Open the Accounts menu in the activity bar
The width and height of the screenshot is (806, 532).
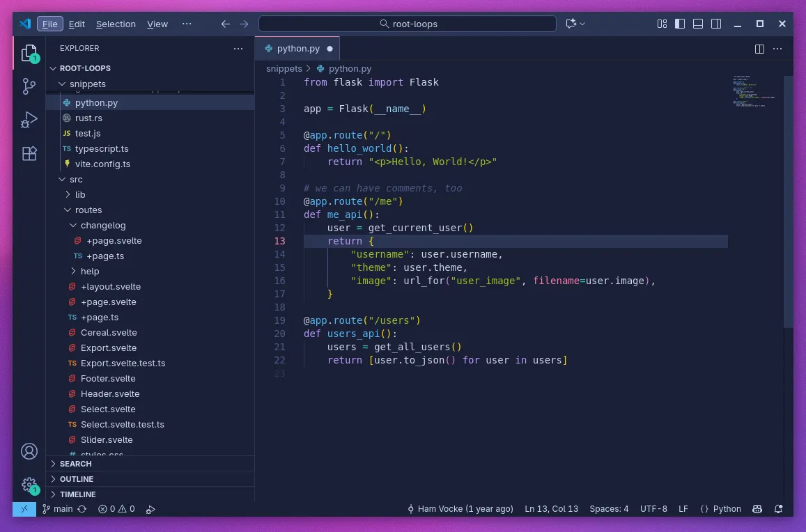click(29, 452)
